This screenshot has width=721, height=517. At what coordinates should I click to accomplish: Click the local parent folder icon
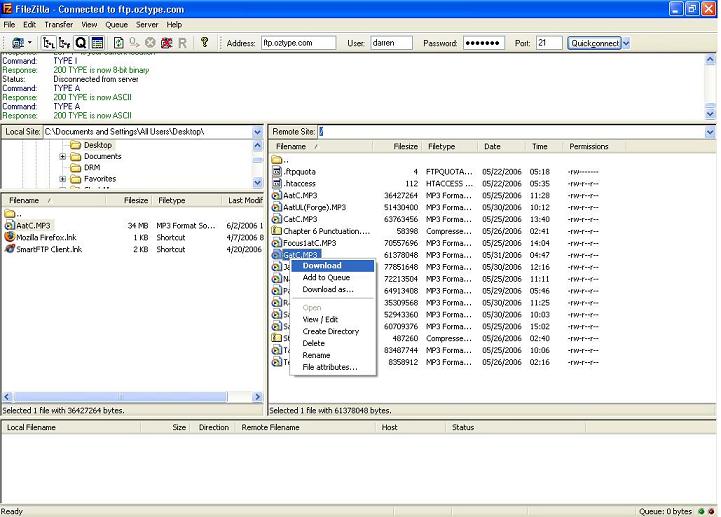pos(10,213)
